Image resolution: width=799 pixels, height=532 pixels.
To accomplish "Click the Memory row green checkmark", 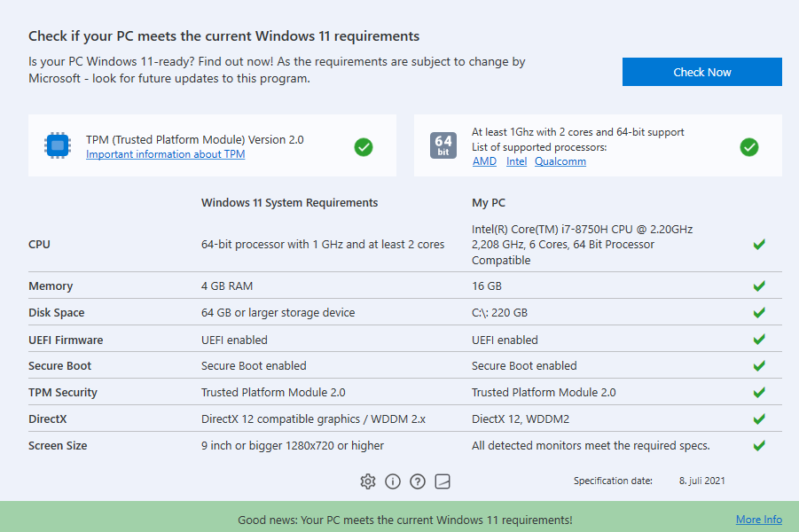I will coord(759,286).
